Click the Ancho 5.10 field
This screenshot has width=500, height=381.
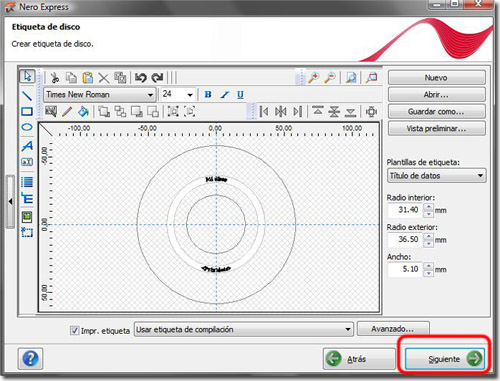(406, 269)
